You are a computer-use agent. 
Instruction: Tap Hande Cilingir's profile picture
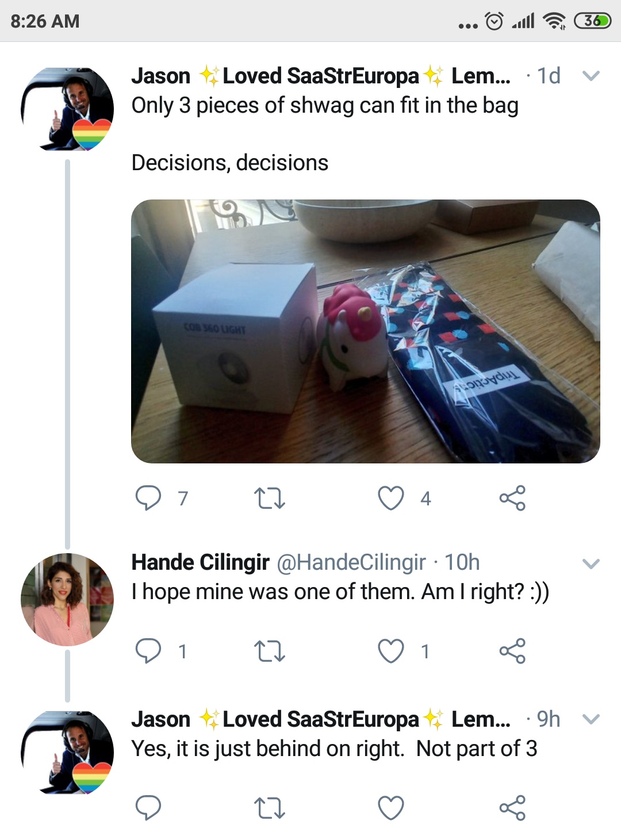(x=67, y=599)
